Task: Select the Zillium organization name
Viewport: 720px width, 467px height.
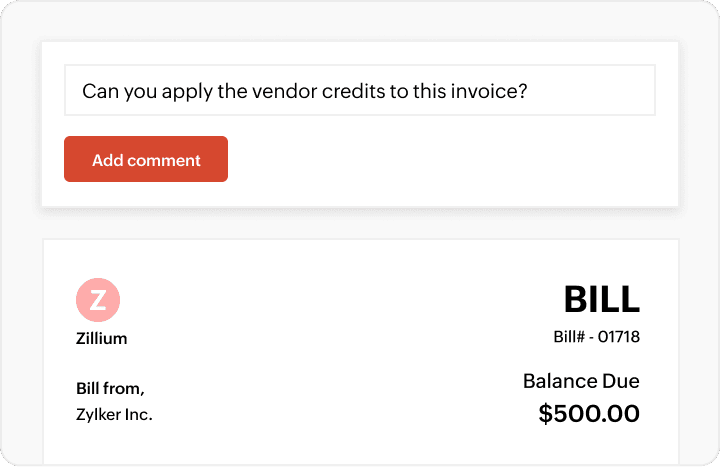Action: coord(101,338)
